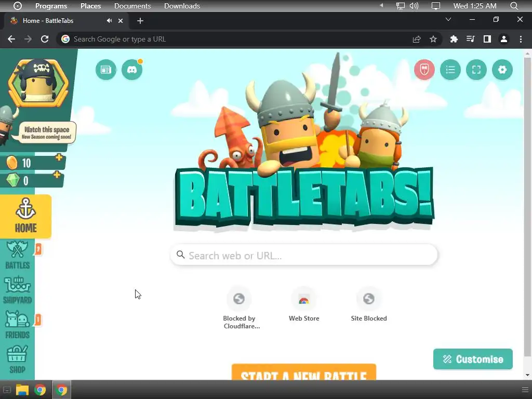Open the Shipyard section
532x399 pixels.
tap(17, 290)
